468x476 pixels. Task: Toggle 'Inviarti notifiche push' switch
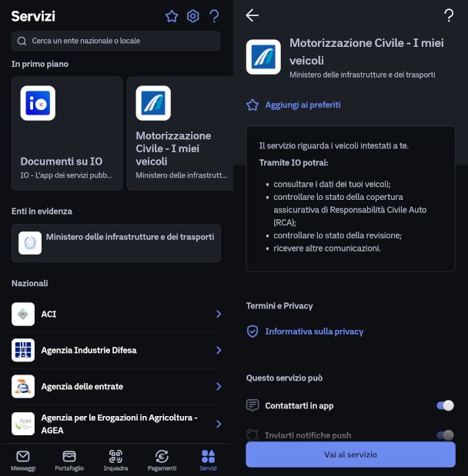click(x=445, y=435)
